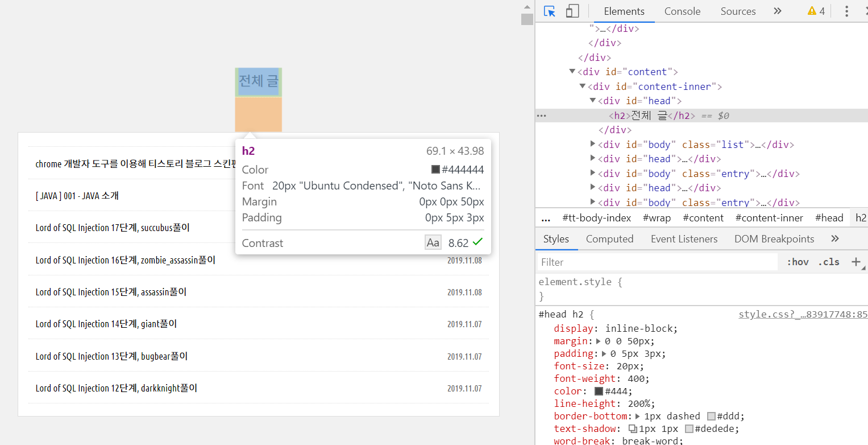The image size is (868, 445).
Task: Click the #444 color swatch
Action: [598, 392]
